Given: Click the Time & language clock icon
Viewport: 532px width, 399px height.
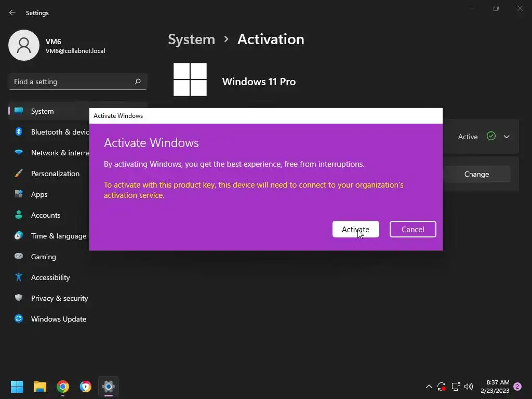Looking at the screenshot, I should click(19, 235).
